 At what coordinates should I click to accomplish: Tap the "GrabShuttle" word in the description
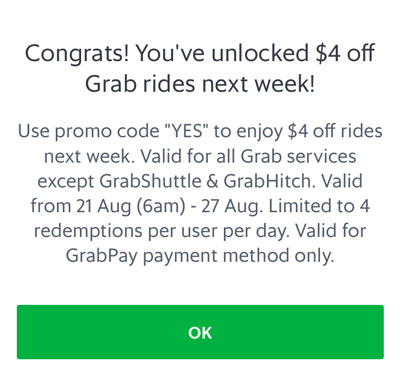click(x=150, y=181)
